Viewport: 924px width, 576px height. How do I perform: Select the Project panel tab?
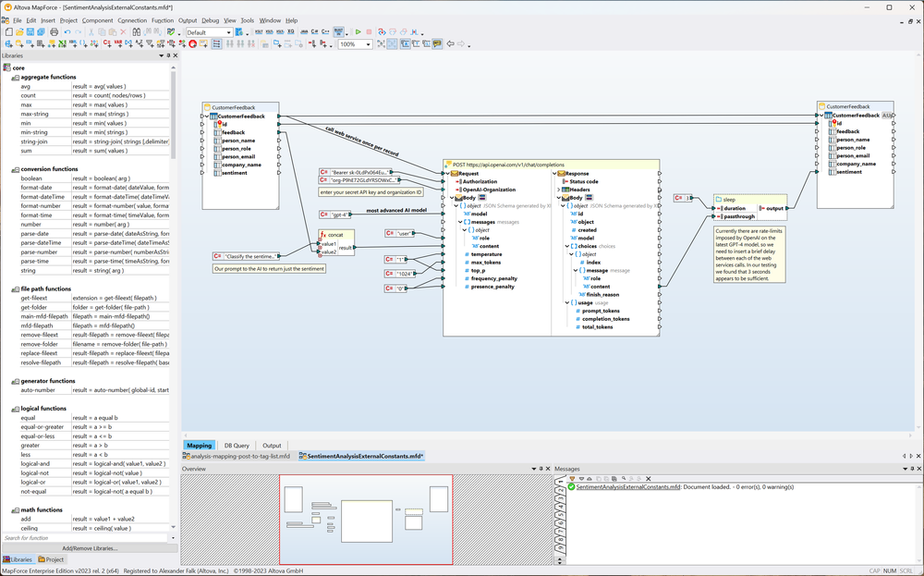pyautogui.click(x=52, y=559)
